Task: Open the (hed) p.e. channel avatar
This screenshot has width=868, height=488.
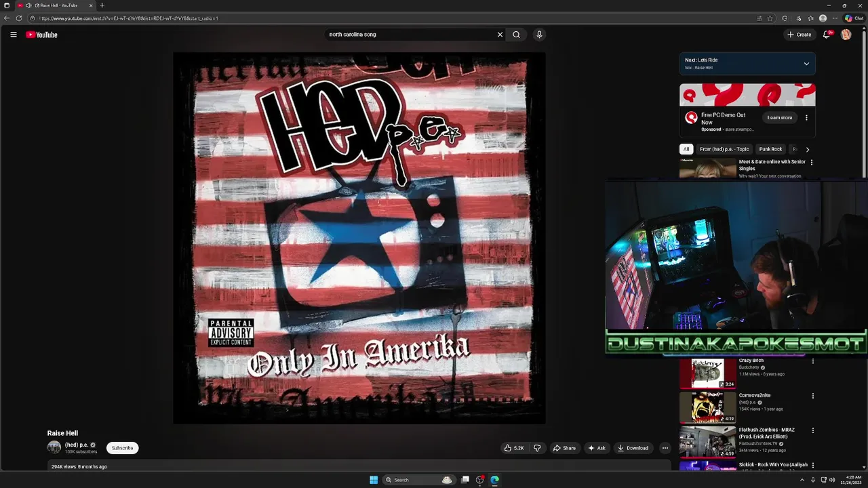Action: [x=54, y=447]
